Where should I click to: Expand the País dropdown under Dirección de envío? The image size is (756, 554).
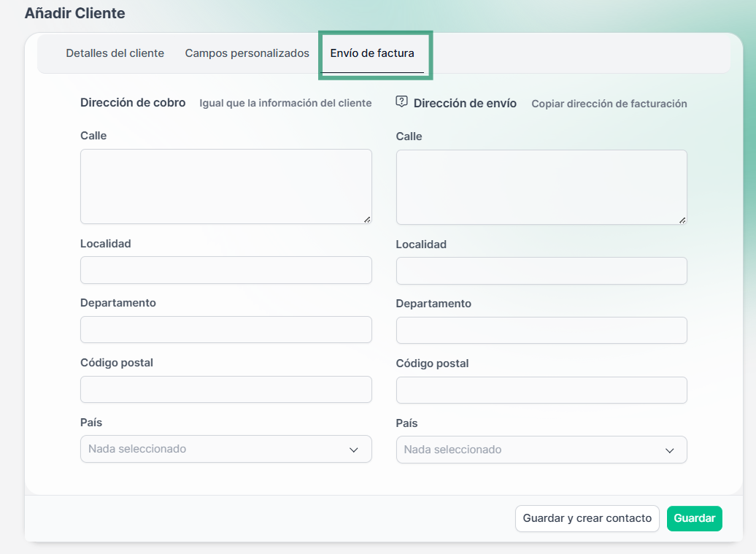click(x=541, y=450)
